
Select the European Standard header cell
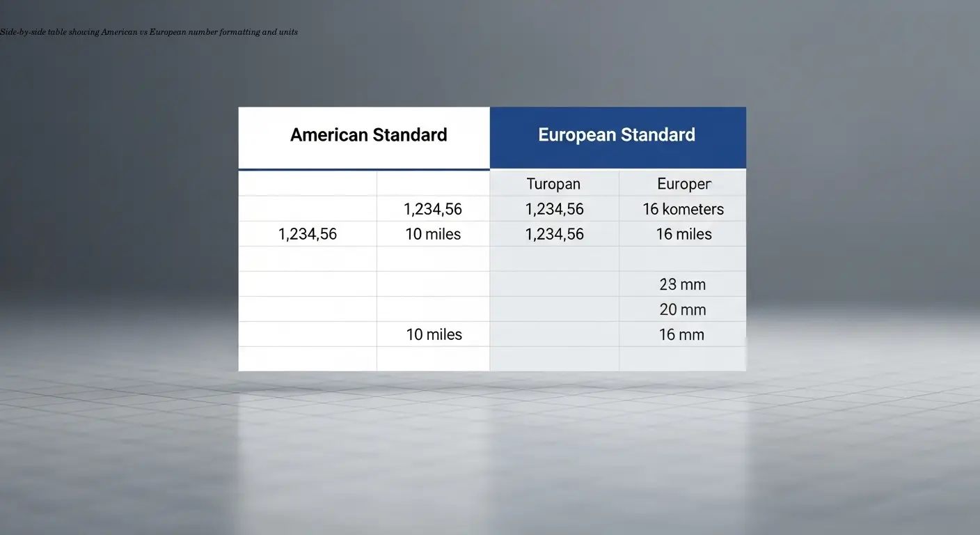(617, 134)
